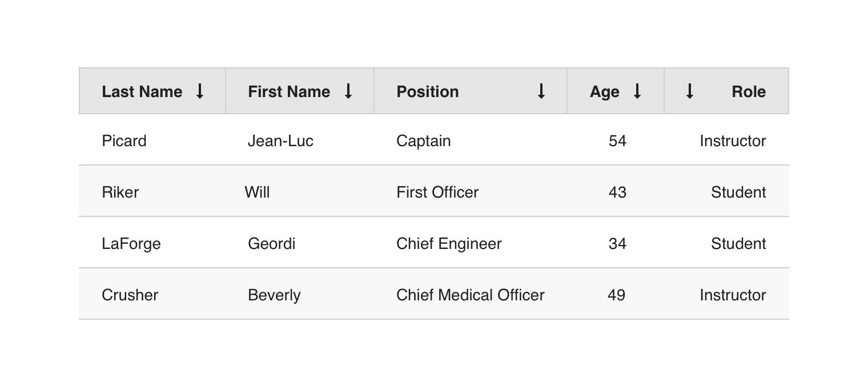Select the Crusher last name cell
Viewport: 868px width, 386px height.
pyautogui.click(x=130, y=295)
